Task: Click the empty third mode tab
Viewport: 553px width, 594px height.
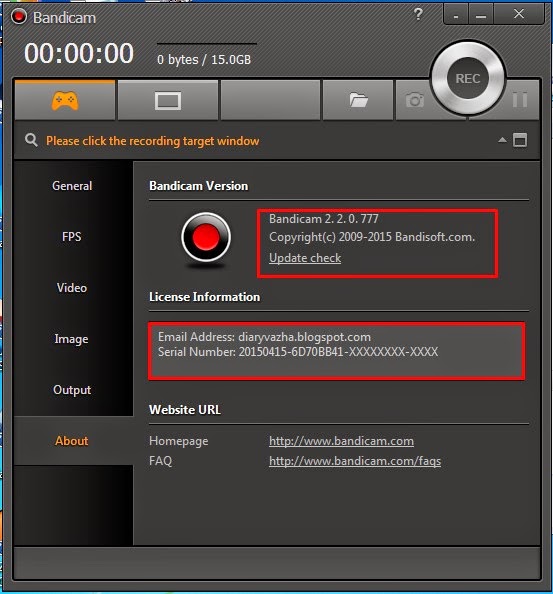Action: click(x=270, y=100)
